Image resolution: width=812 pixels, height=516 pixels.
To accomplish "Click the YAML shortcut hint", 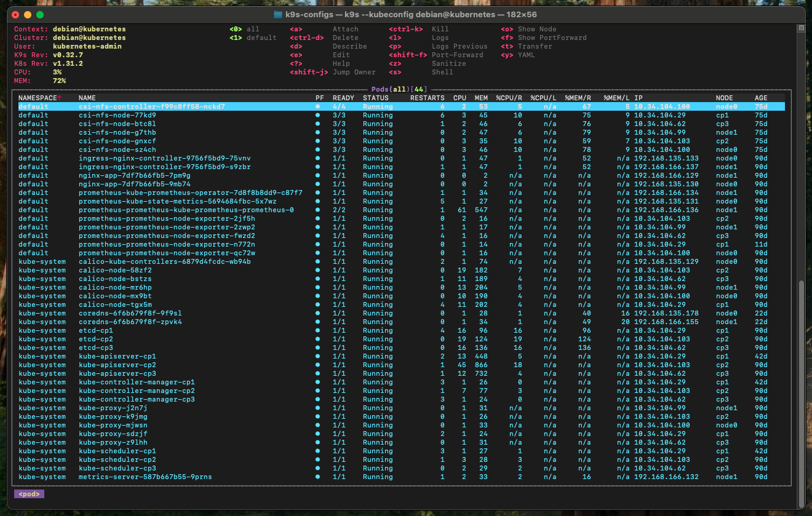I will [526, 55].
